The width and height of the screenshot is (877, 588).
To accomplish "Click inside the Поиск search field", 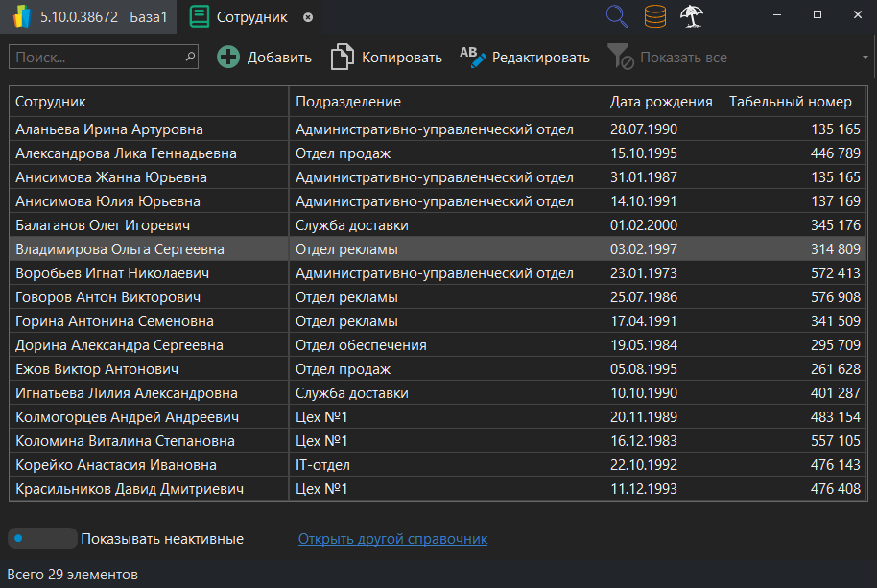I will click(x=96, y=58).
